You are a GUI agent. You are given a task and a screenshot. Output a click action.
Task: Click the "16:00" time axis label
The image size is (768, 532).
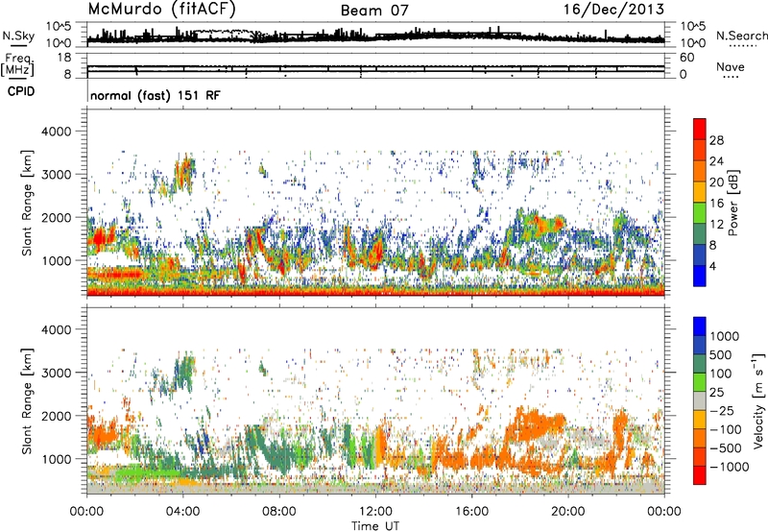471,512
